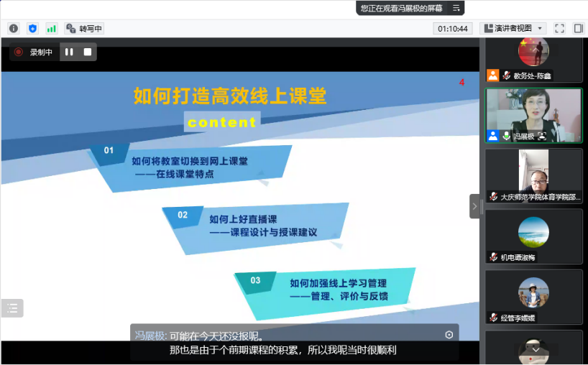Image resolution: width=588 pixels, height=365 pixels.
Task: Click 冯展极's green microphone icon
Action: point(507,135)
